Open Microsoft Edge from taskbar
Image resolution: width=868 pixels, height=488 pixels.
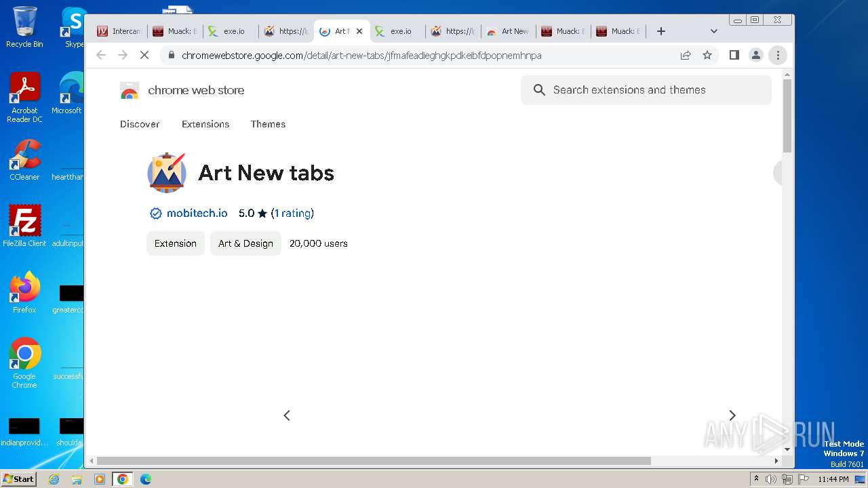pos(146,479)
